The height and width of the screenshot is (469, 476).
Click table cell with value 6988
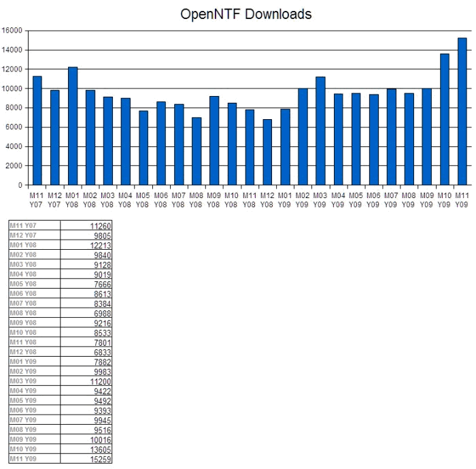tap(86, 313)
